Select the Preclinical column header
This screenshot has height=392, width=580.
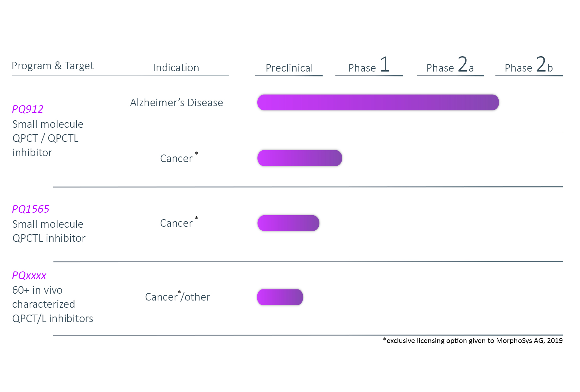[x=289, y=68]
